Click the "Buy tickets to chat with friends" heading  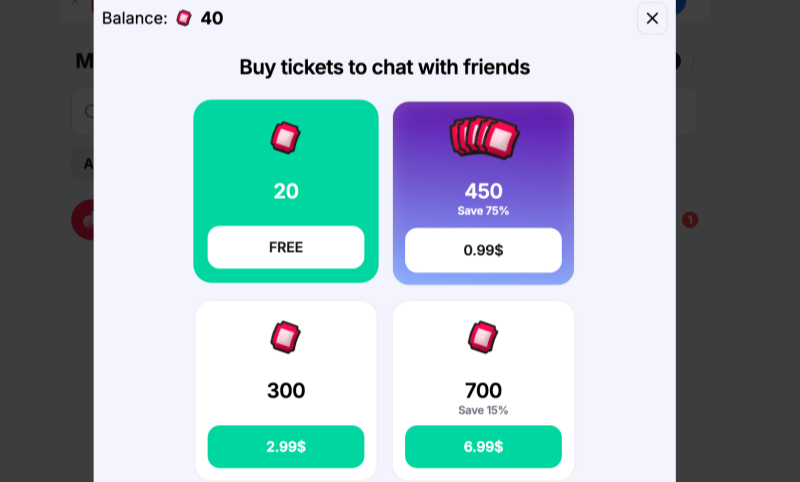(x=384, y=67)
